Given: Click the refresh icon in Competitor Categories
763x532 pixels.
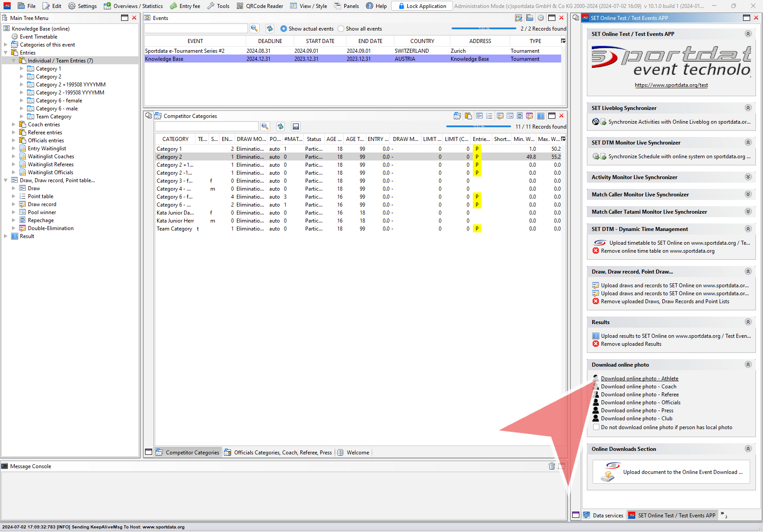Looking at the screenshot, I should 280,126.
